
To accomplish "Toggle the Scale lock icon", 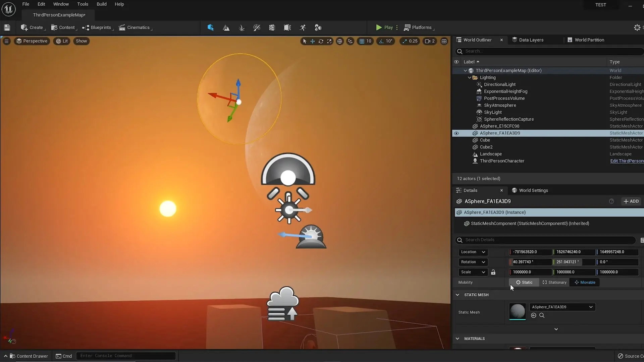I will [x=493, y=272].
